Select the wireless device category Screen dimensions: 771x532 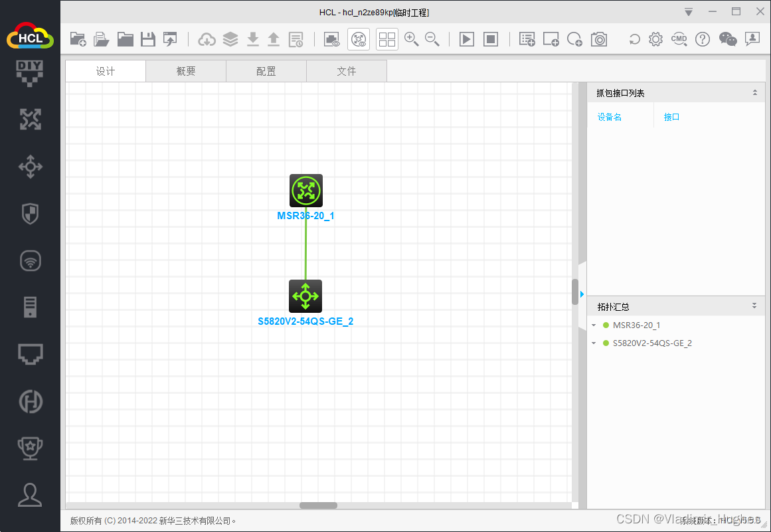tap(30, 260)
